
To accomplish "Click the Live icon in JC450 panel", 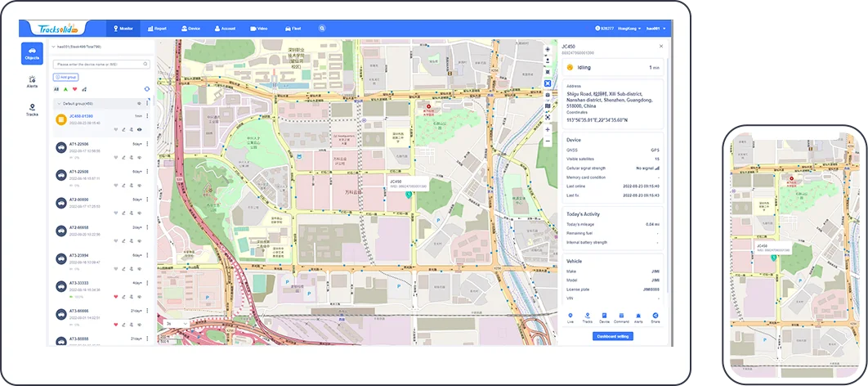I will tap(570, 316).
